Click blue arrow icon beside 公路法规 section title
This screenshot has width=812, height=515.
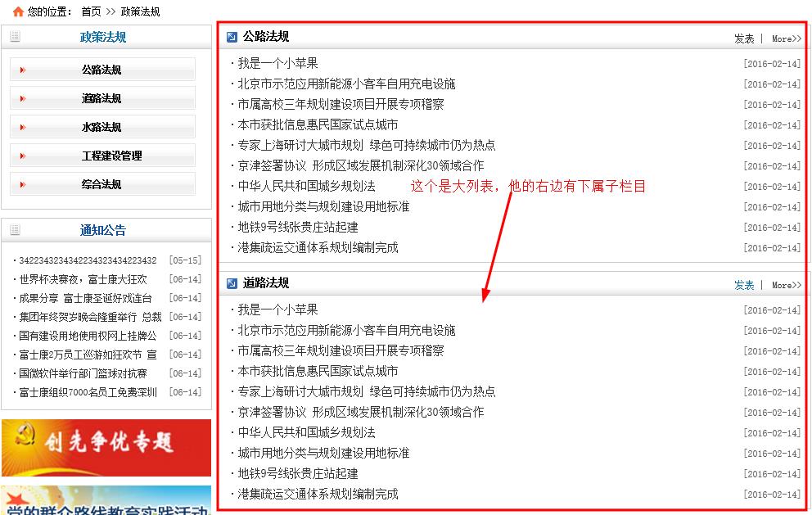(232, 37)
